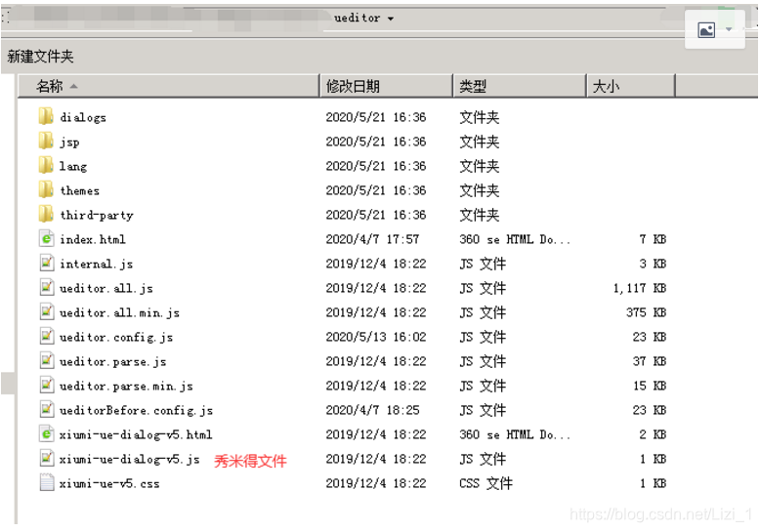Click the internal.js file name
This screenshot has height=532, width=760.
pos(97,264)
